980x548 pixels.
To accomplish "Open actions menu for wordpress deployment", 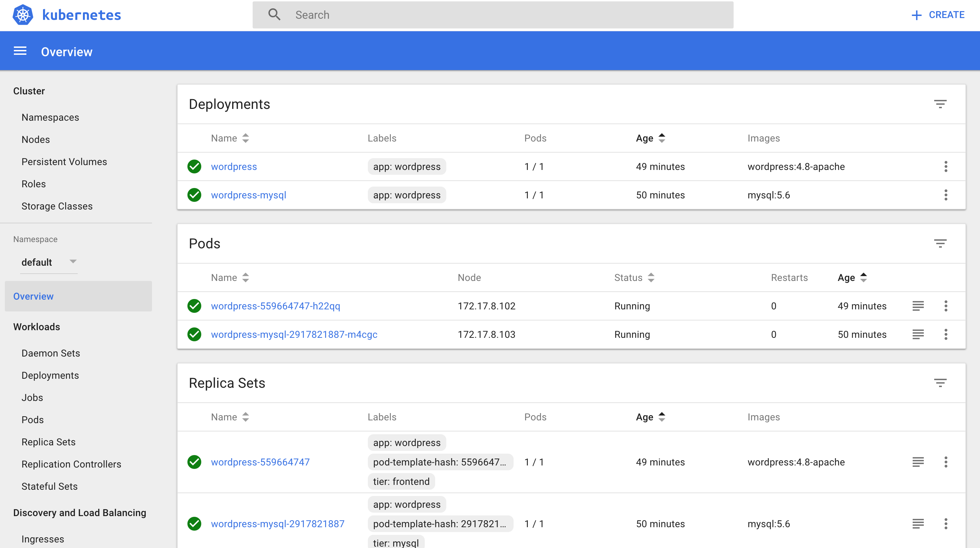I will tap(946, 166).
